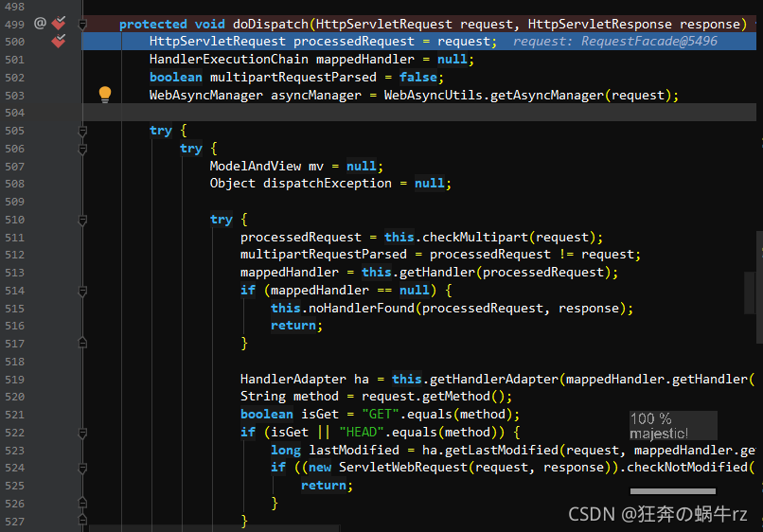Click the 'return' keyword on line 516
763x532 pixels.
tap(293, 325)
